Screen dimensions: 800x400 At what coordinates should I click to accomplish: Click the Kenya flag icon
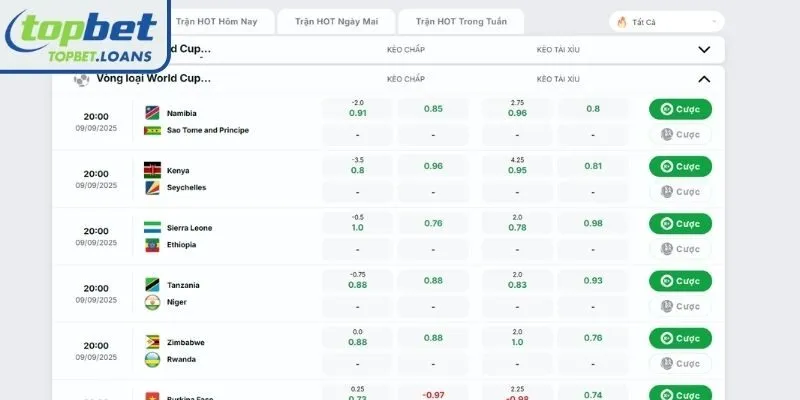click(152, 169)
